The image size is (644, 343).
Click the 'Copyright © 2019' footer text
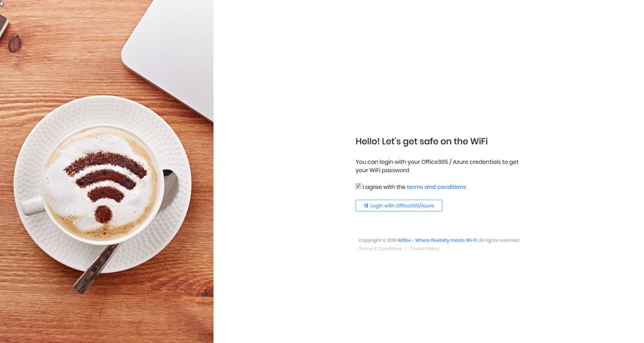378,240
